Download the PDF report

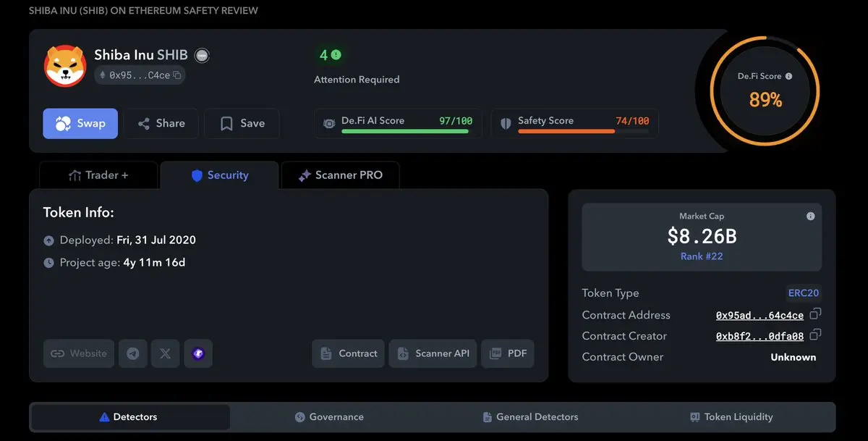point(508,353)
